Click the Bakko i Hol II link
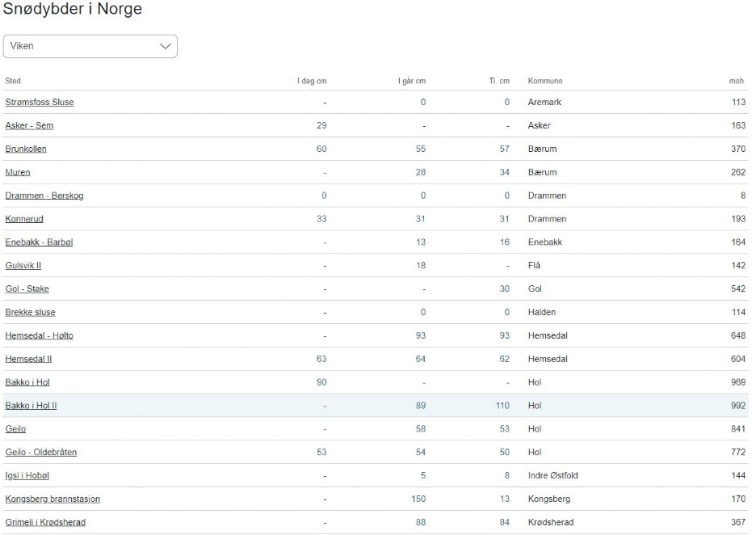This screenshot has width=756, height=535. click(x=31, y=406)
